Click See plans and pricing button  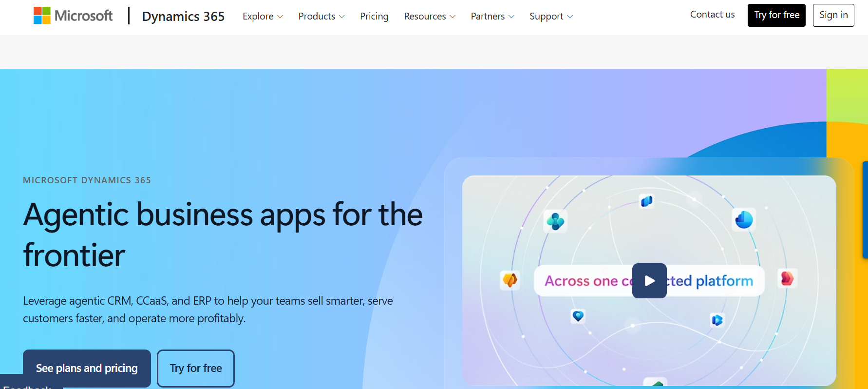pos(87,369)
